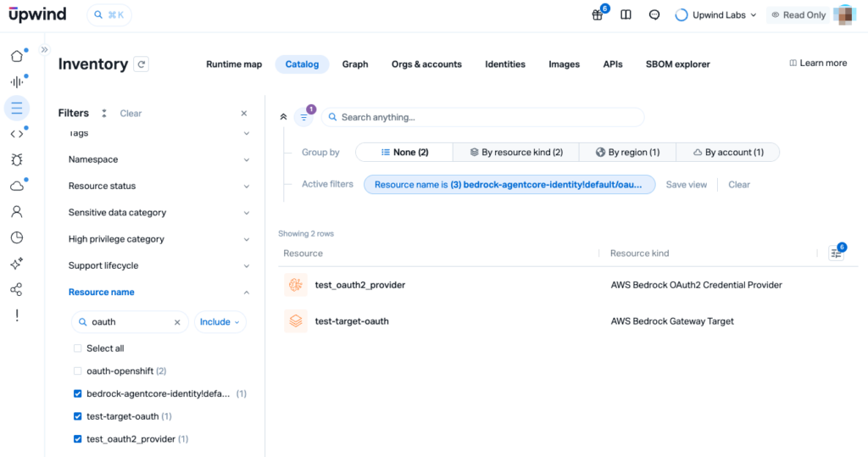Refresh the Inventory page
The image size is (868, 457).
[142, 64]
